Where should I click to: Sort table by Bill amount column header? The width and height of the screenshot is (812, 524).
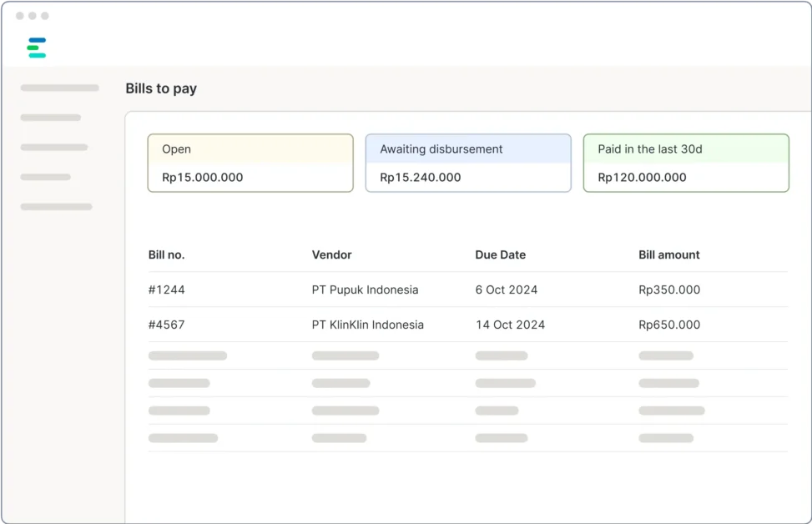[669, 254]
